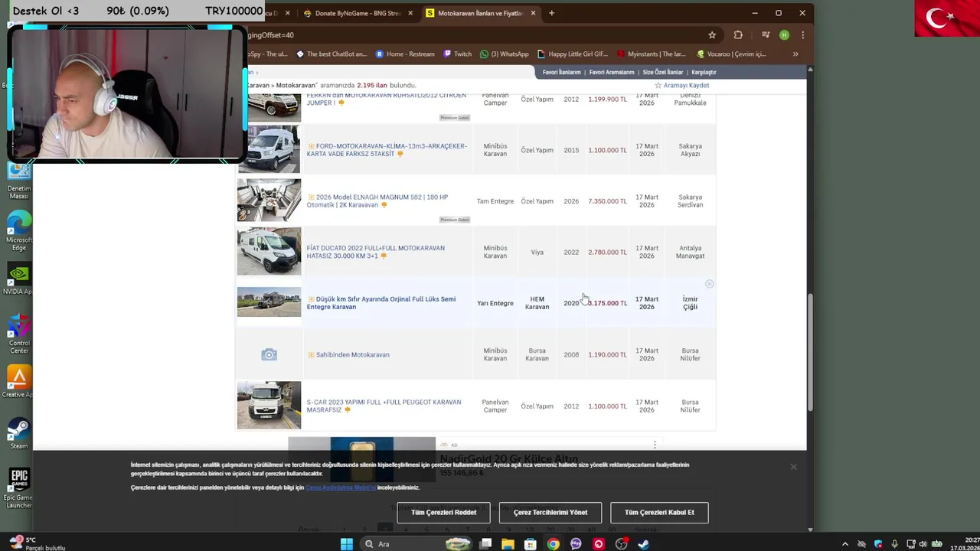Open the media control icon in Chrome toolbar
This screenshot has height=551, width=980.
click(766, 35)
